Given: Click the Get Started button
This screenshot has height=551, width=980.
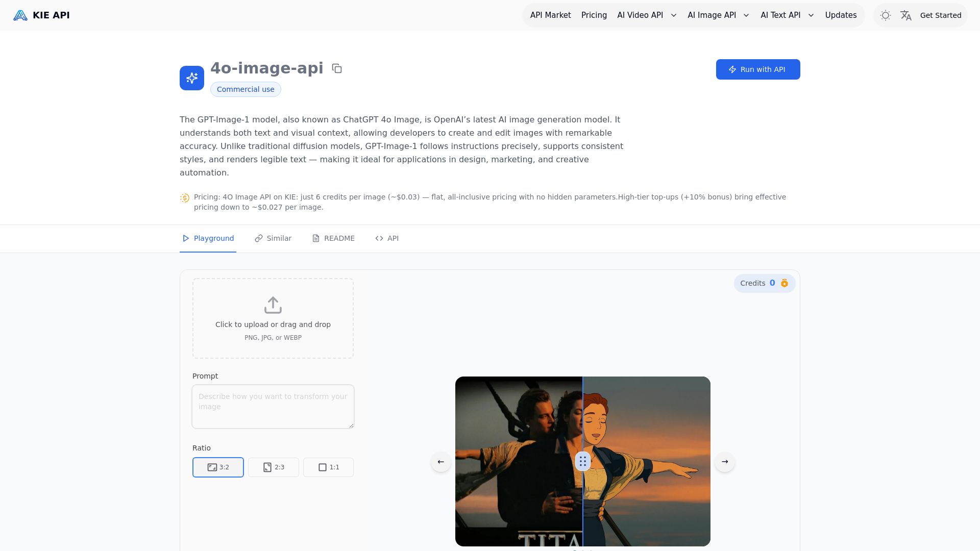Looking at the screenshot, I should (941, 15).
